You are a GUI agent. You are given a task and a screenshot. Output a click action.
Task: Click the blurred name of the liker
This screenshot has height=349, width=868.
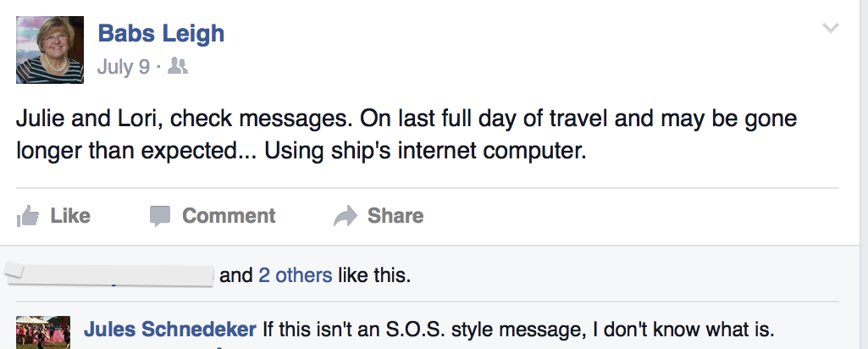[110, 275]
